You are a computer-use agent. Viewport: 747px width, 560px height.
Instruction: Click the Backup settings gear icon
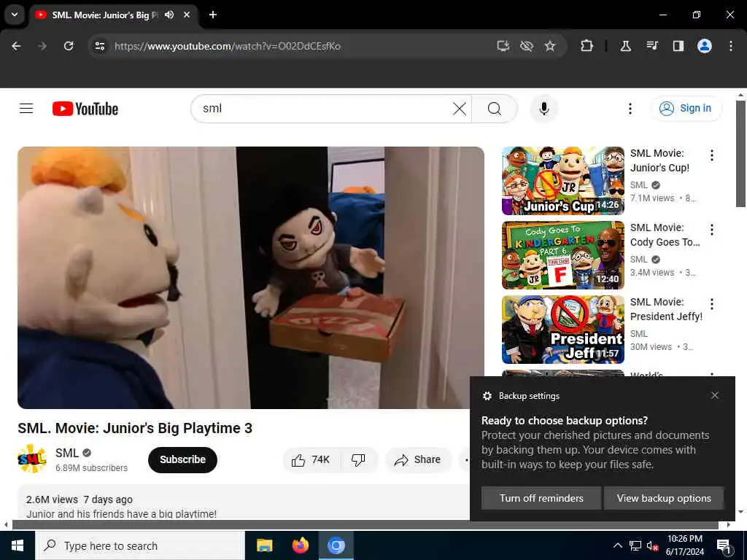pos(487,396)
